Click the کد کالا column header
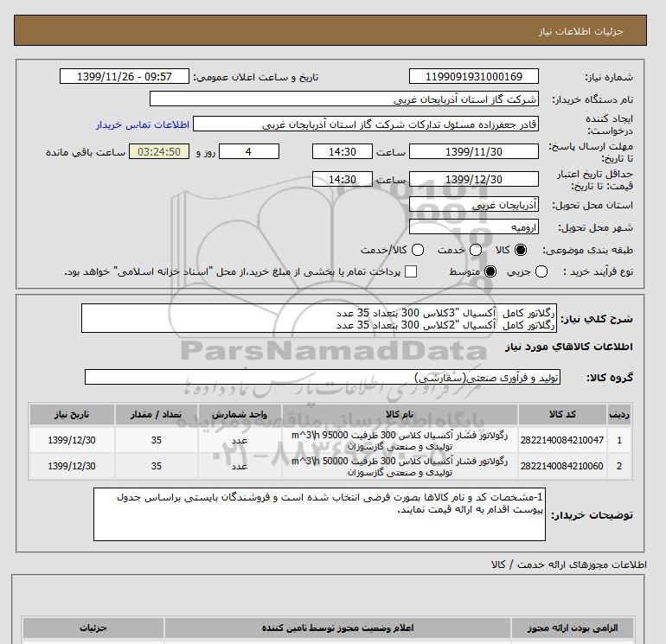Image resolution: width=666 pixels, height=644 pixels. [x=562, y=414]
